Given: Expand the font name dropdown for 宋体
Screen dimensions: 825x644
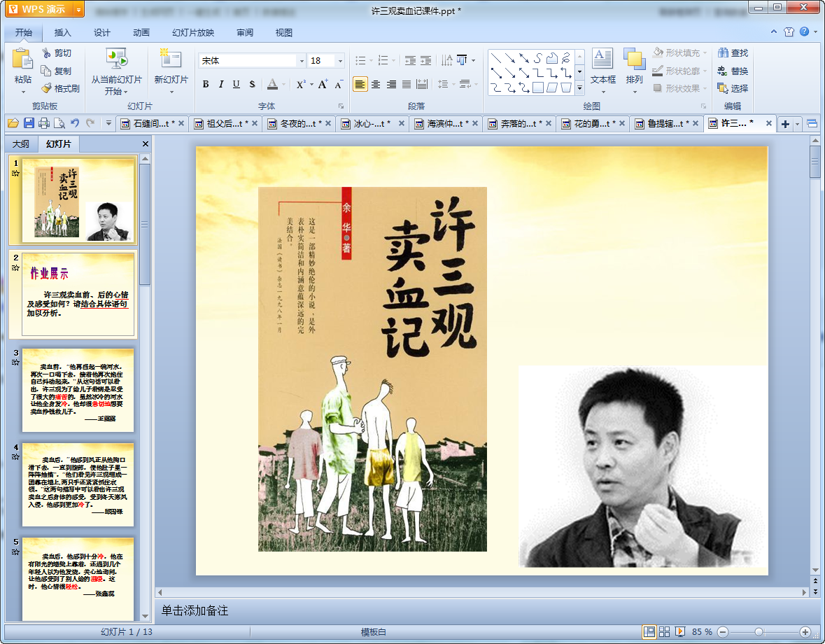Looking at the screenshot, I should point(302,61).
